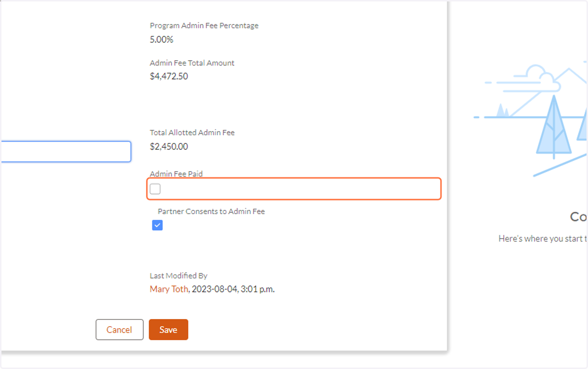The width and height of the screenshot is (588, 369).
Task: Click the Total Allotted Admin Fee label
Action: (192, 132)
